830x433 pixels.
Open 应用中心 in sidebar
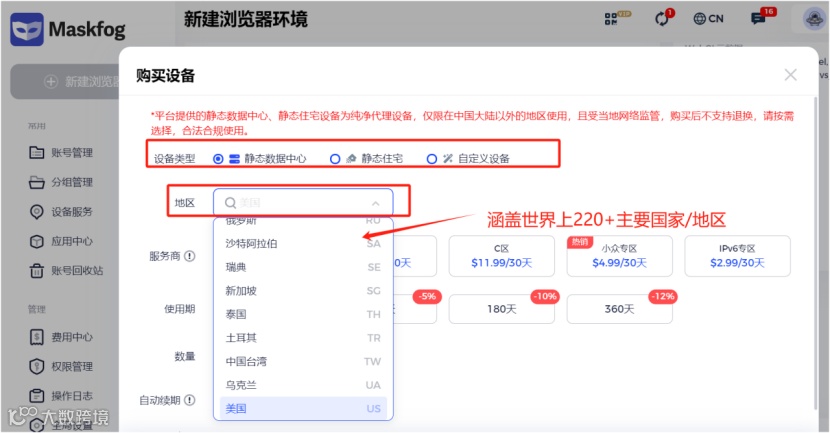click(72, 241)
